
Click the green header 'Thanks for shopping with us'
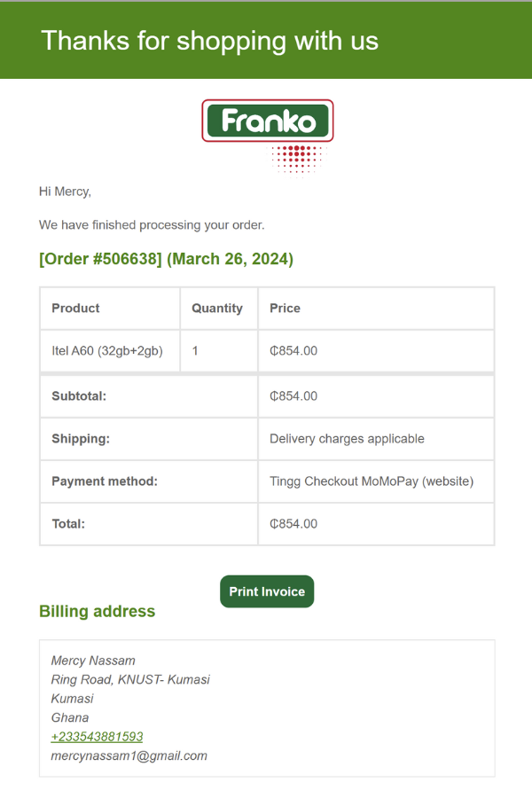tap(207, 40)
